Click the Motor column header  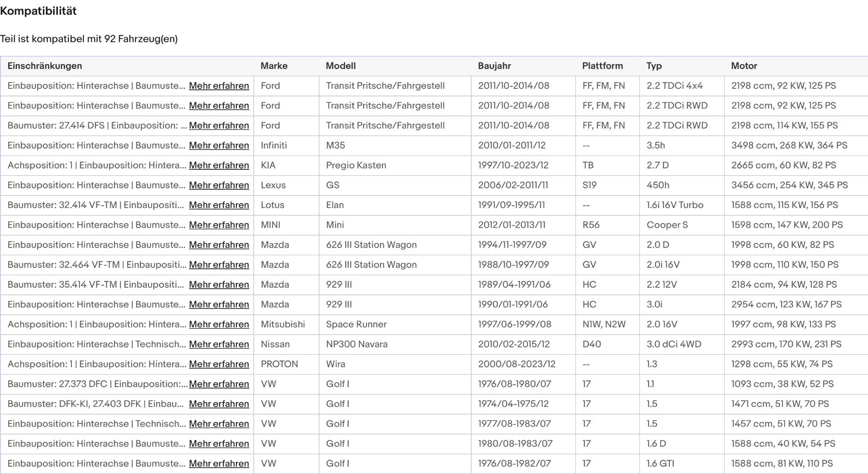[744, 66]
